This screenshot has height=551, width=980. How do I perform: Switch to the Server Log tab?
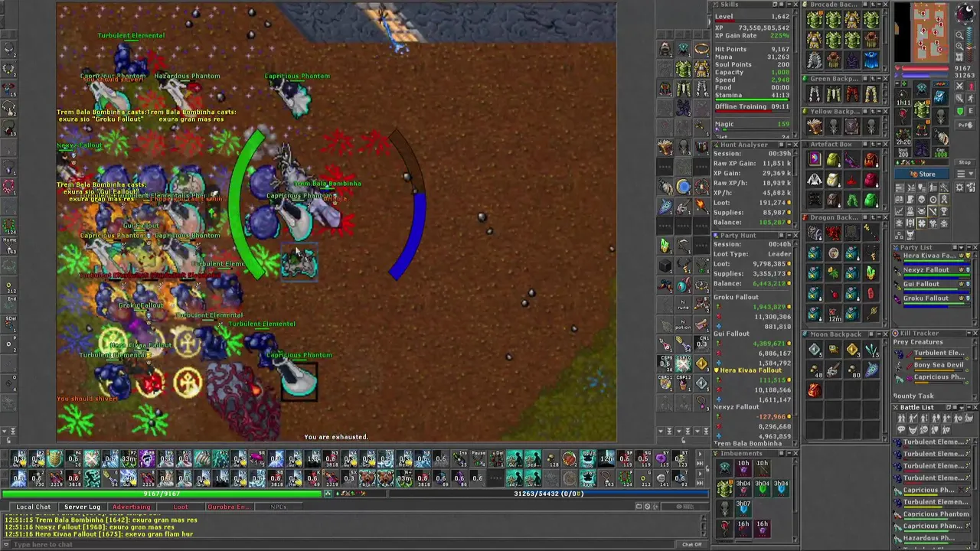[82, 507]
